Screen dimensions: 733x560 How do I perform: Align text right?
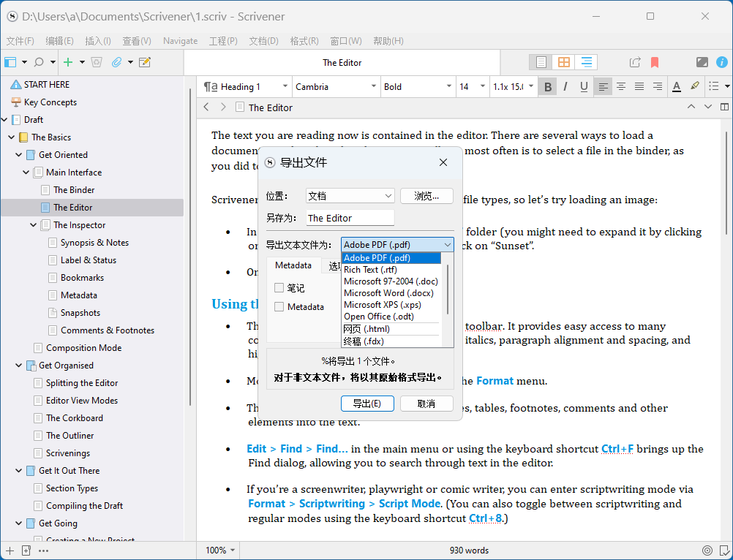(x=657, y=87)
